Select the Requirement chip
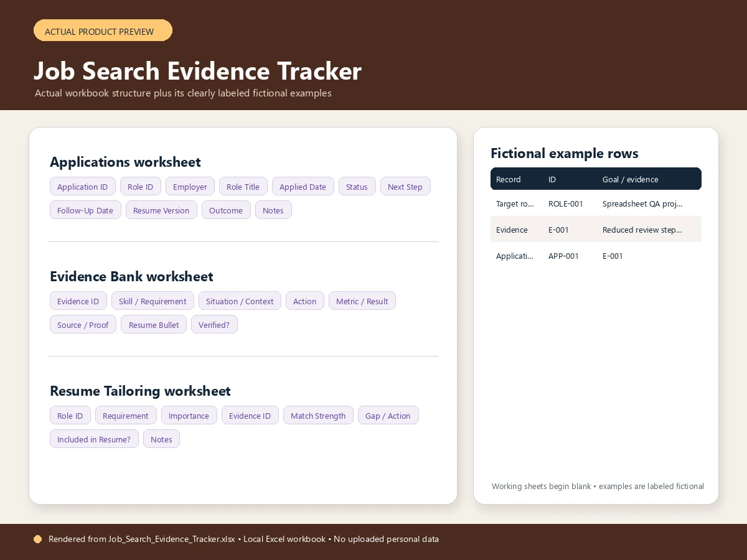The image size is (747, 560). click(x=126, y=416)
